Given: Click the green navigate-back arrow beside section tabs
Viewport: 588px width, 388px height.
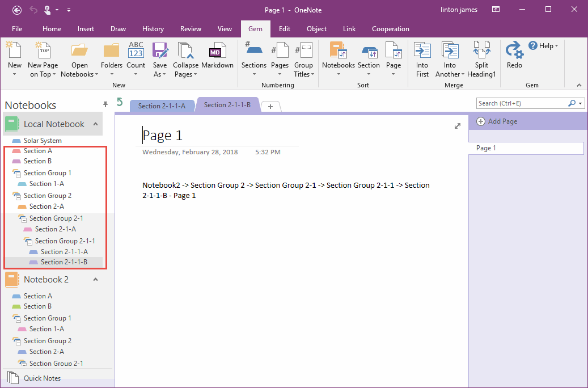Looking at the screenshot, I should coord(120,102).
